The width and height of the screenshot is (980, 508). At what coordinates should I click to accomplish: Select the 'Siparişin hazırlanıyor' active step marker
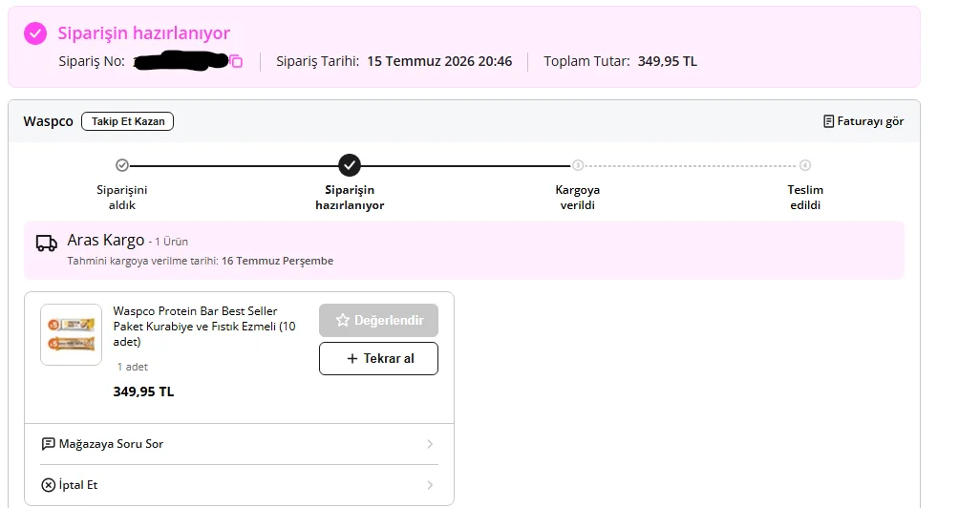(350, 165)
